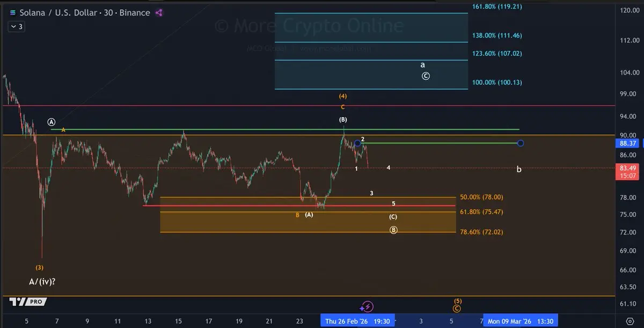Screen dimensions: 644x328
Task: Click the white subwave 4 label
Action: [389, 168]
